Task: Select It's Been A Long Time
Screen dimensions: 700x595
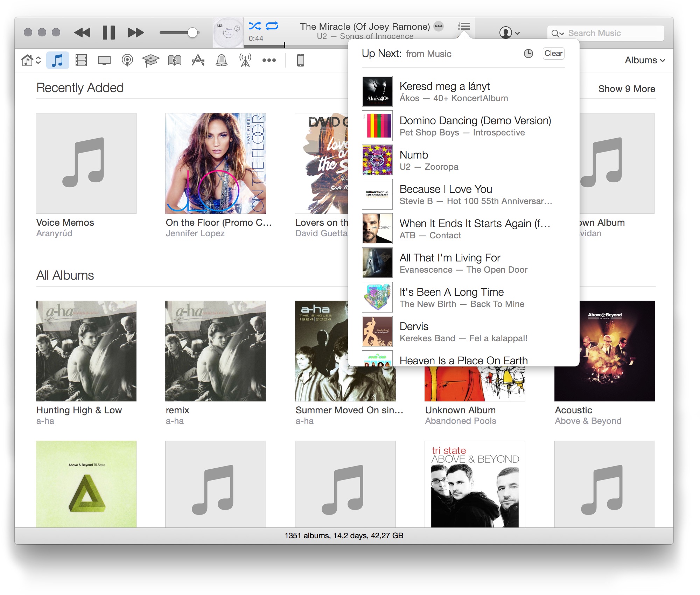Action: click(x=463, y=297)
